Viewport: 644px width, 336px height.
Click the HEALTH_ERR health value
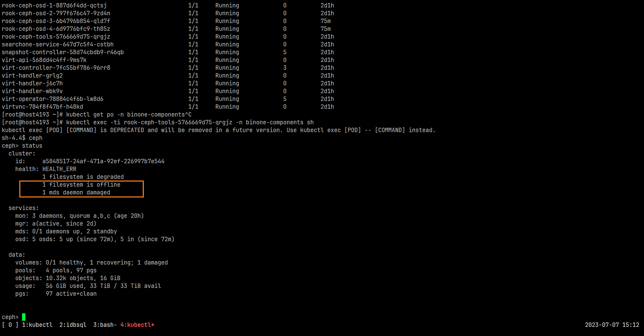(x=59, y=169)
